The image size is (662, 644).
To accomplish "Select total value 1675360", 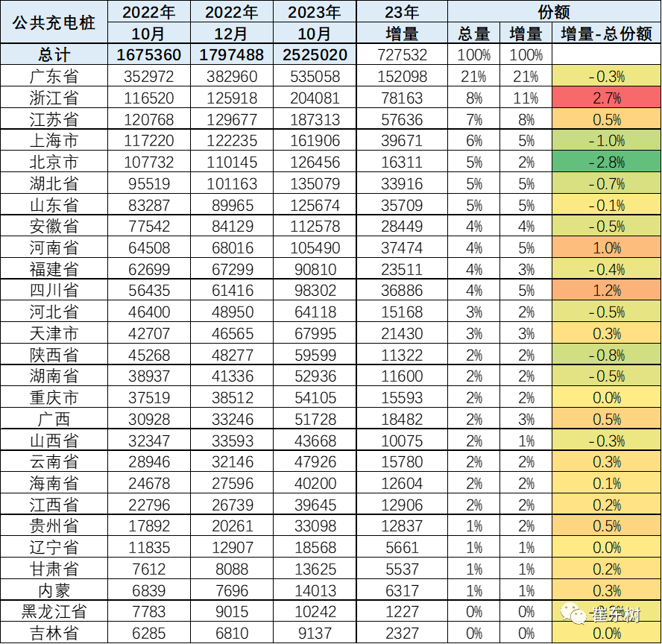I will click(x=148, y=55).
